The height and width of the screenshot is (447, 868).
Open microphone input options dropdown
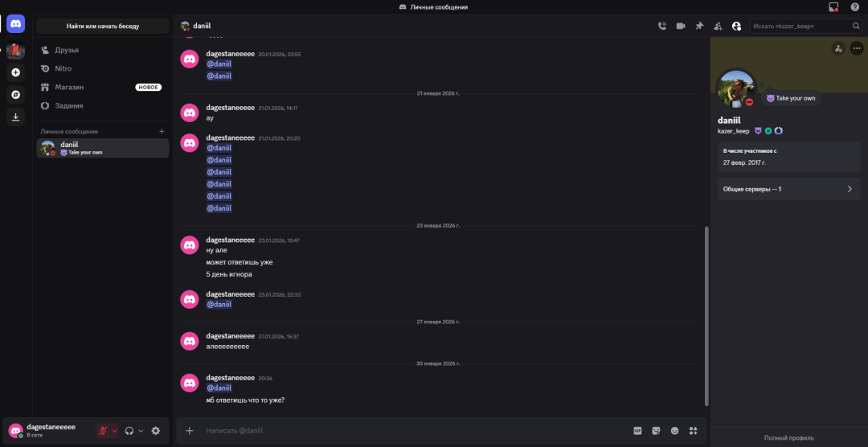click(x=114, y=430)
